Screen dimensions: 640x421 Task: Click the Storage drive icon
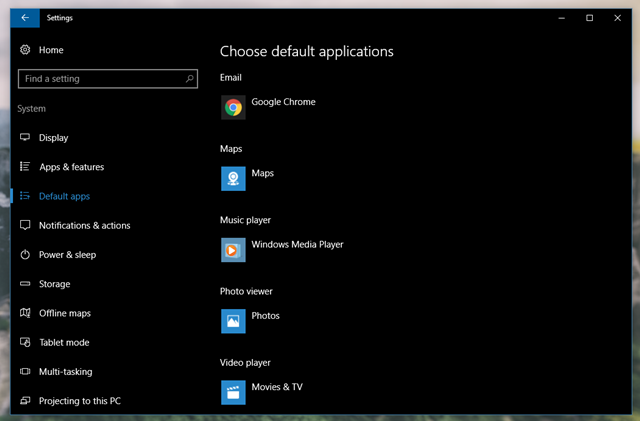(25, 283)
